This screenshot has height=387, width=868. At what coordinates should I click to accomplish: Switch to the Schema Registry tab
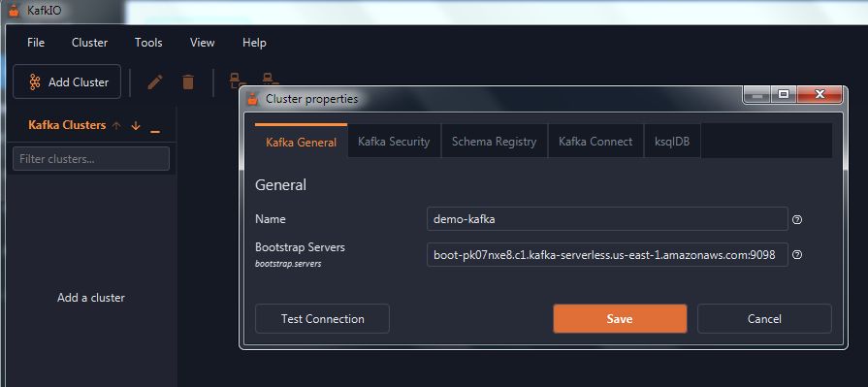[x=494, y=142]
